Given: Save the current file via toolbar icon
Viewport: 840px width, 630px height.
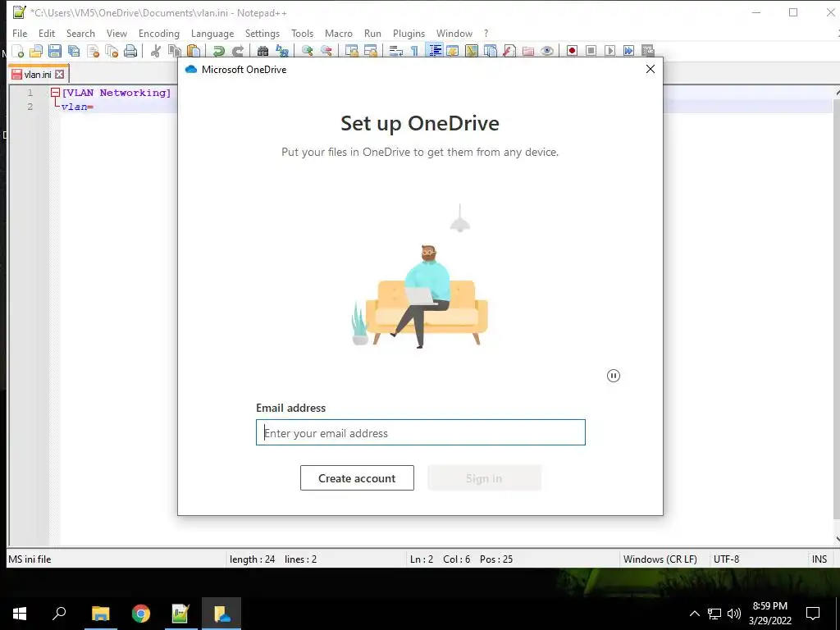Looking at the screenshot, I should pos(55,51).
